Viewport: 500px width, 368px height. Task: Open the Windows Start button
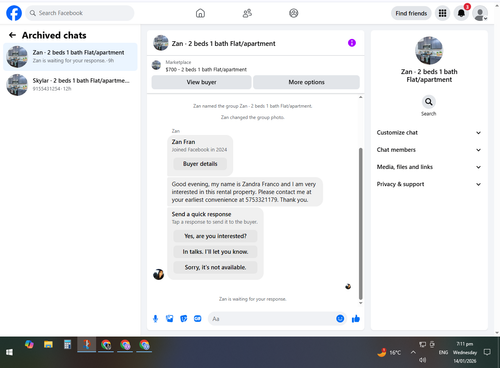tap(9, 352)
